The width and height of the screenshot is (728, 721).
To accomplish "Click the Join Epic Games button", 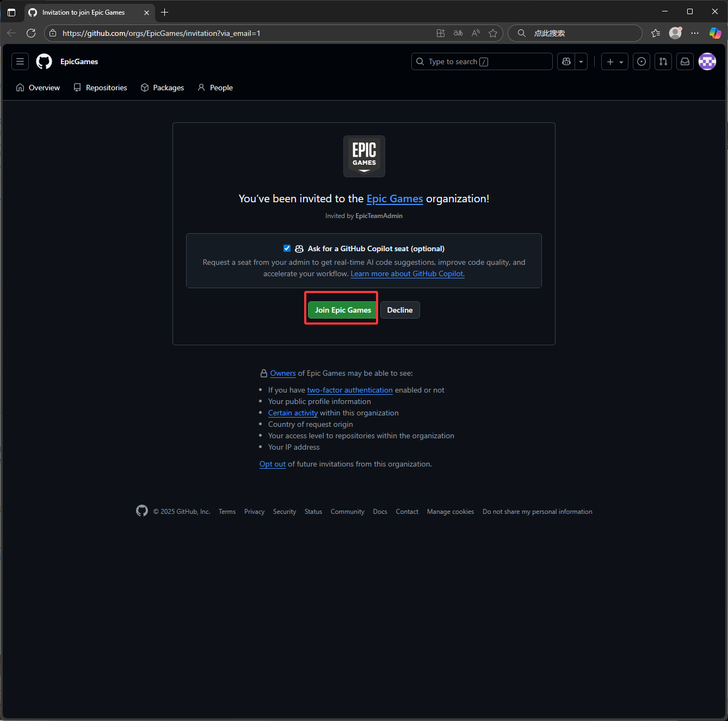I will click(343, 310).
